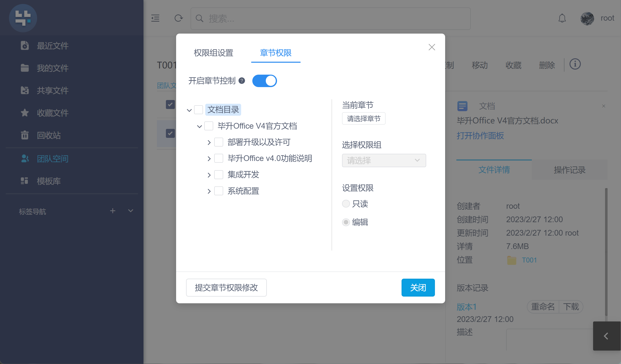
Task: Check the 毕升Office V4官方文档 checkbox
Action: click(x=209, y=126)
